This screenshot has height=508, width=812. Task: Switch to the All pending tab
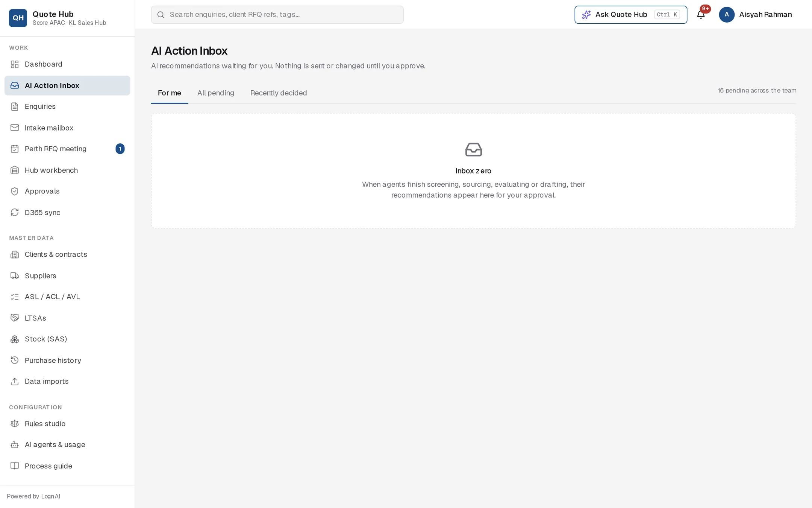(x=216, y=93)
